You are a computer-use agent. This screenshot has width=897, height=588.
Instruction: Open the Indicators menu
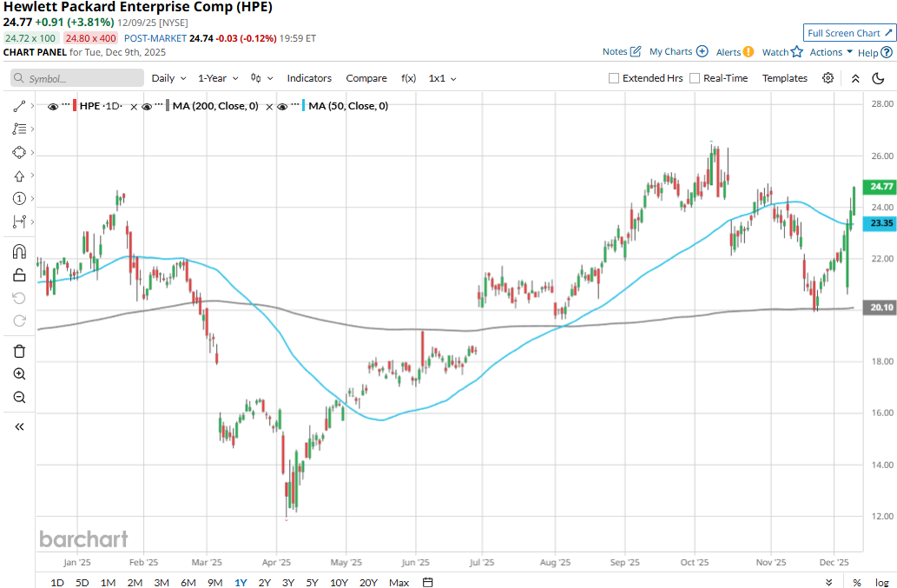point(309,78)
